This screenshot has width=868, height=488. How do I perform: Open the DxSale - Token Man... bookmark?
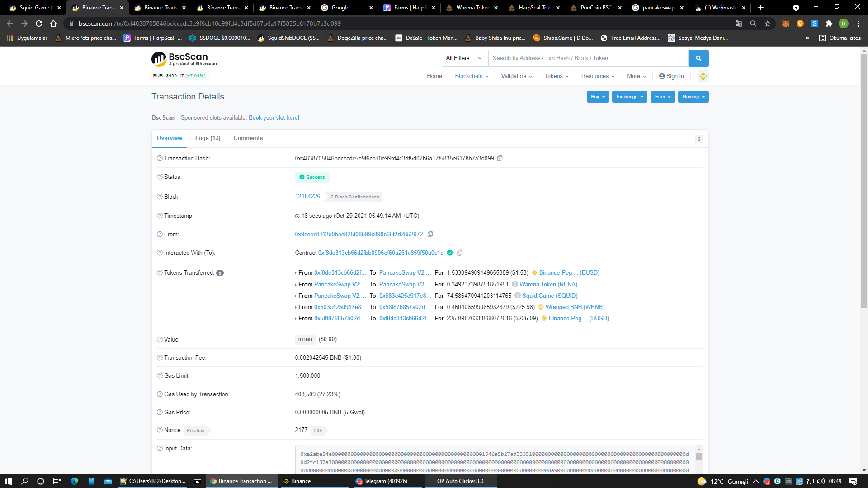click(x=426, y=38)
